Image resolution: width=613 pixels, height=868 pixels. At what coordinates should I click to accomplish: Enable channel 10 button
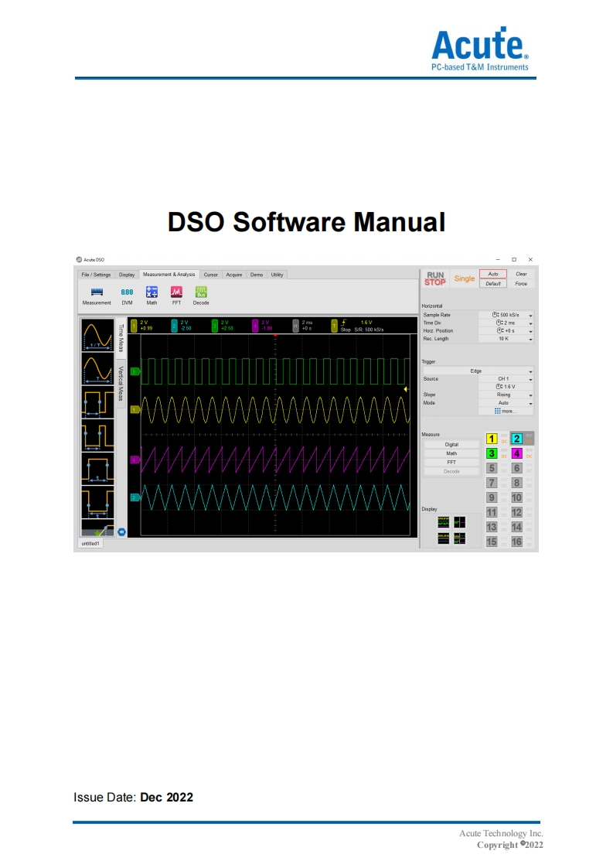point(516,497)
